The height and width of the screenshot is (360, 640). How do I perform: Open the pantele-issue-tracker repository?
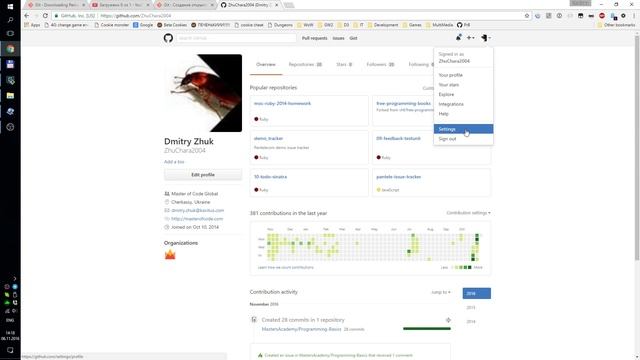(398, 177)
